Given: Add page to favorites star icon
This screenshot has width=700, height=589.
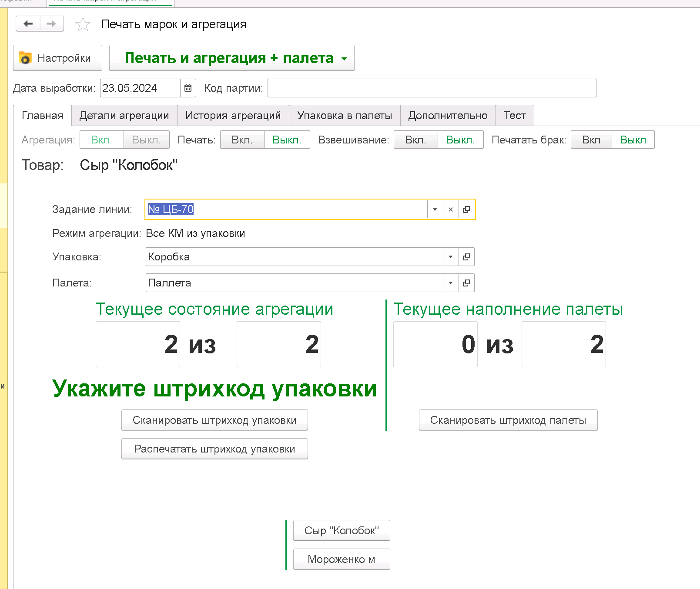Looking at the screenshot, I should tap(83, 24).
